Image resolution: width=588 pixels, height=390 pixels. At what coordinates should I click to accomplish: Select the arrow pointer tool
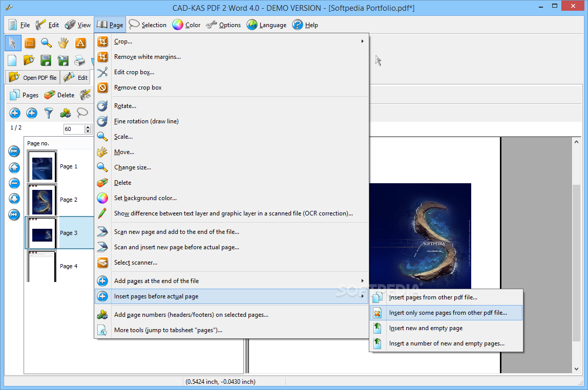tap(13, 43)
